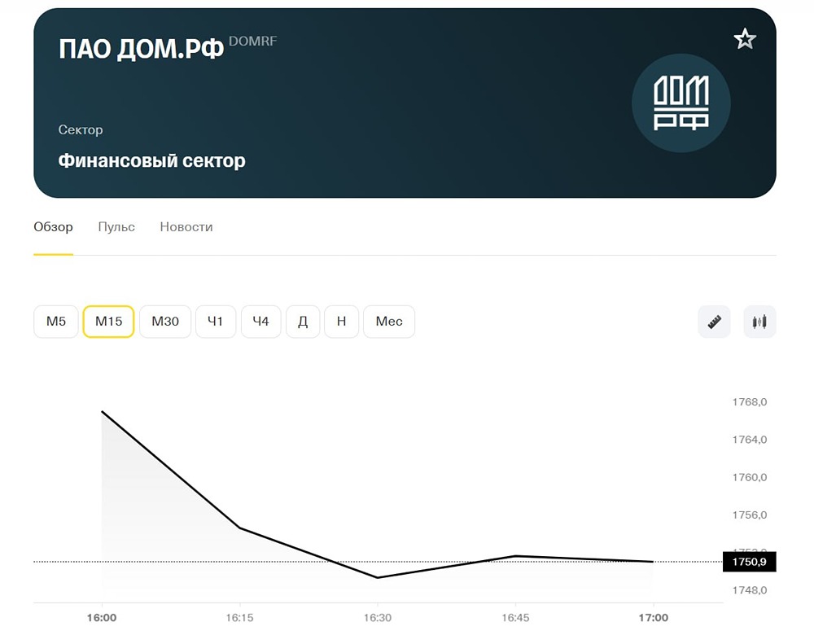Image resolution: width=814 pixels, height=644 pixels.
Task: Open the Новости tab
Action: click(x=186, y=226)
